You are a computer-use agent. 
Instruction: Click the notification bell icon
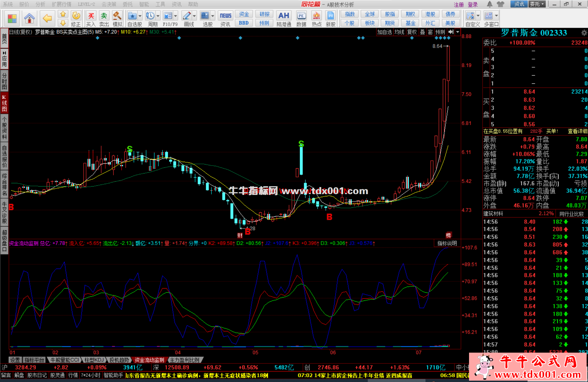pyautogui.click(x=490, y=4)
